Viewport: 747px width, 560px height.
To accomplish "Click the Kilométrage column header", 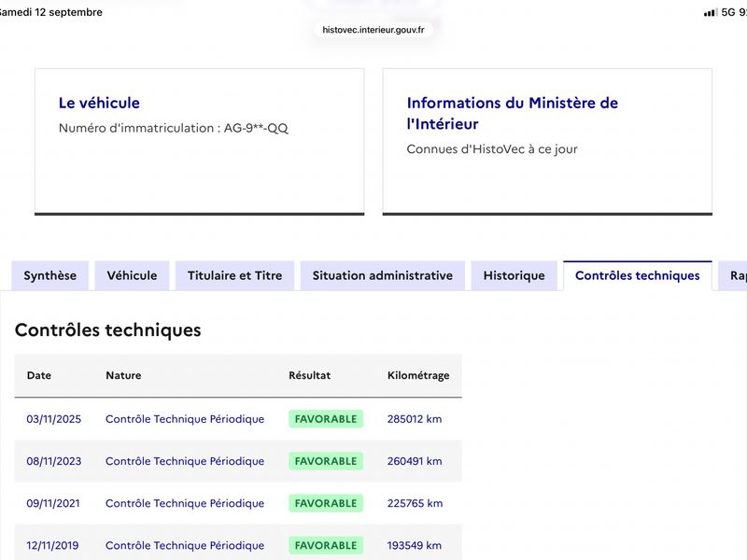I will tap(418, 375).
